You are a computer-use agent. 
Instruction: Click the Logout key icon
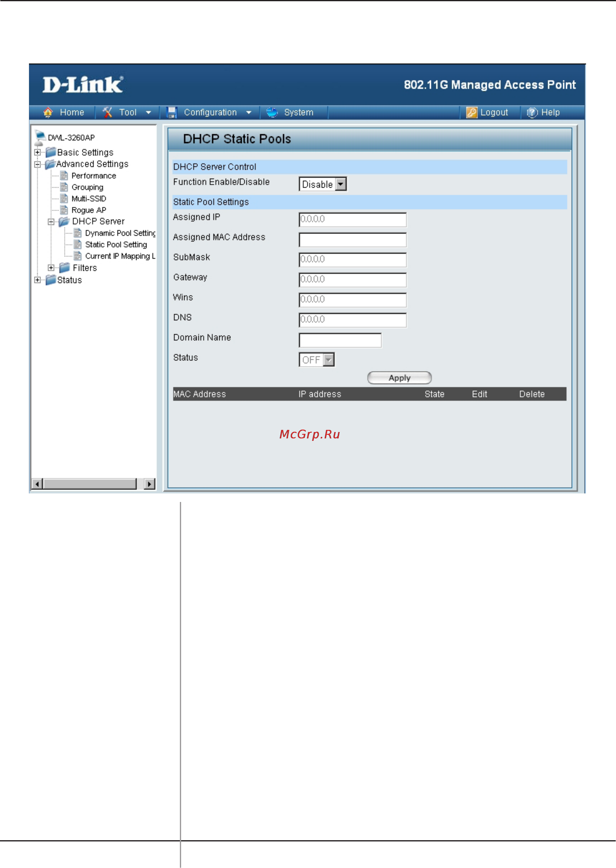point(472,113)
